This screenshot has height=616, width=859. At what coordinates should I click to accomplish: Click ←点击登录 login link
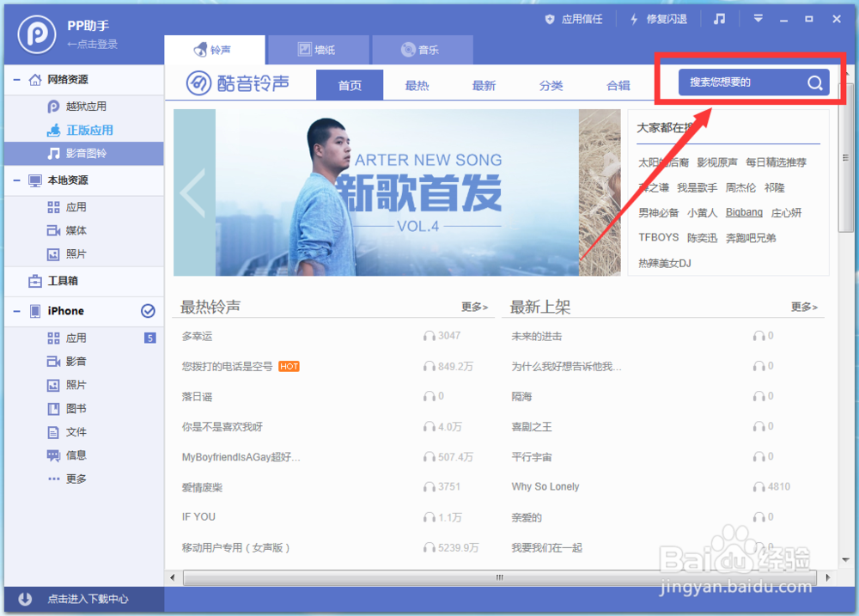pos(92,45)
